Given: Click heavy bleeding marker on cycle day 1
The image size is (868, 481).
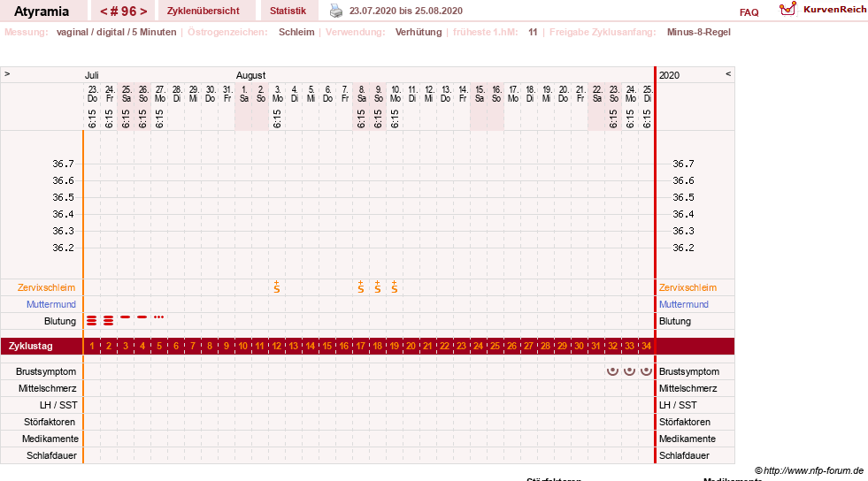Looking at the screenshot, I should (92, 321).
